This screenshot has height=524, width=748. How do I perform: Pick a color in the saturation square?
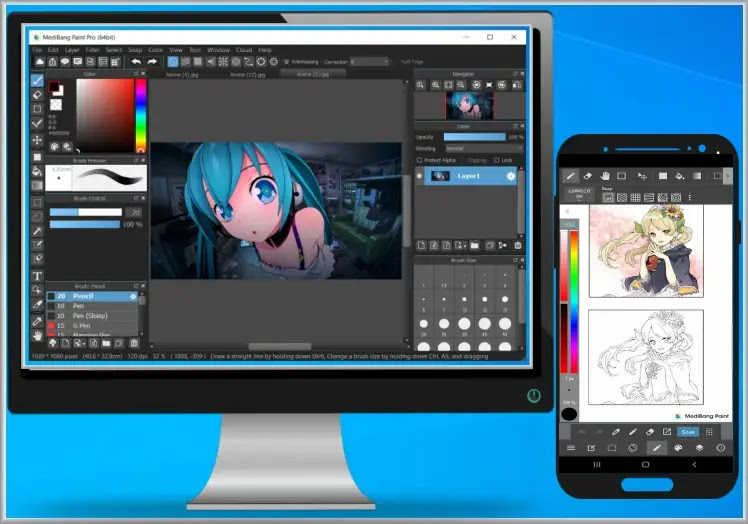[105, 115]
